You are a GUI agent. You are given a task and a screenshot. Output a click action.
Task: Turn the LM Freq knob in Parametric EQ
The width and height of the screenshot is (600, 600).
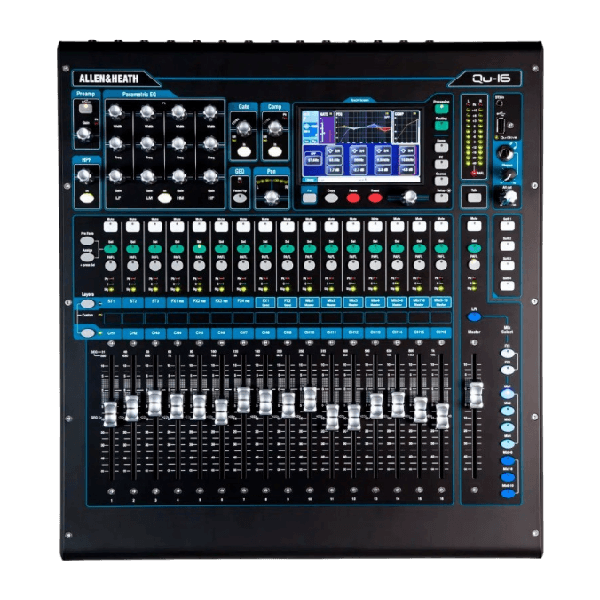coord(147,143)
